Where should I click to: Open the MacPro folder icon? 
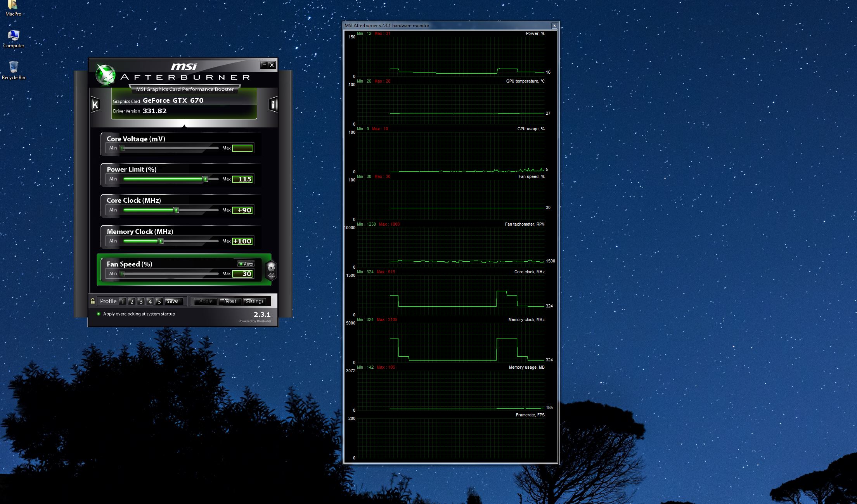tap(13, 5)
